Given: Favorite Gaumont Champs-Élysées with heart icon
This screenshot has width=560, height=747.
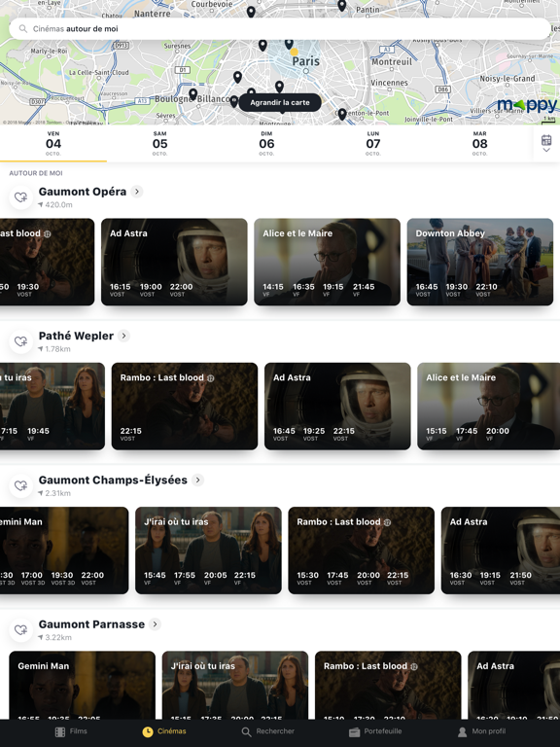Looking at the screenshot, I should (x=21, y=486).
